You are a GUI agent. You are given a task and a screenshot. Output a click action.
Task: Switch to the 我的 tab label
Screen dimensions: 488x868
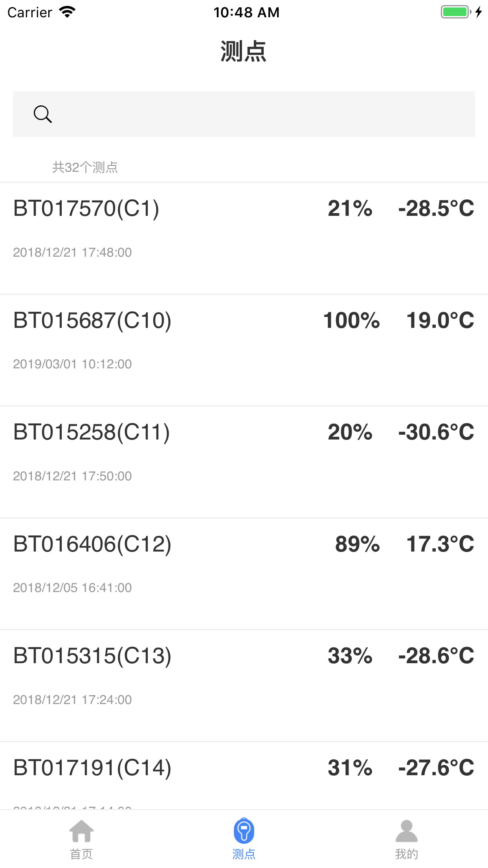[x=406, y=854]
